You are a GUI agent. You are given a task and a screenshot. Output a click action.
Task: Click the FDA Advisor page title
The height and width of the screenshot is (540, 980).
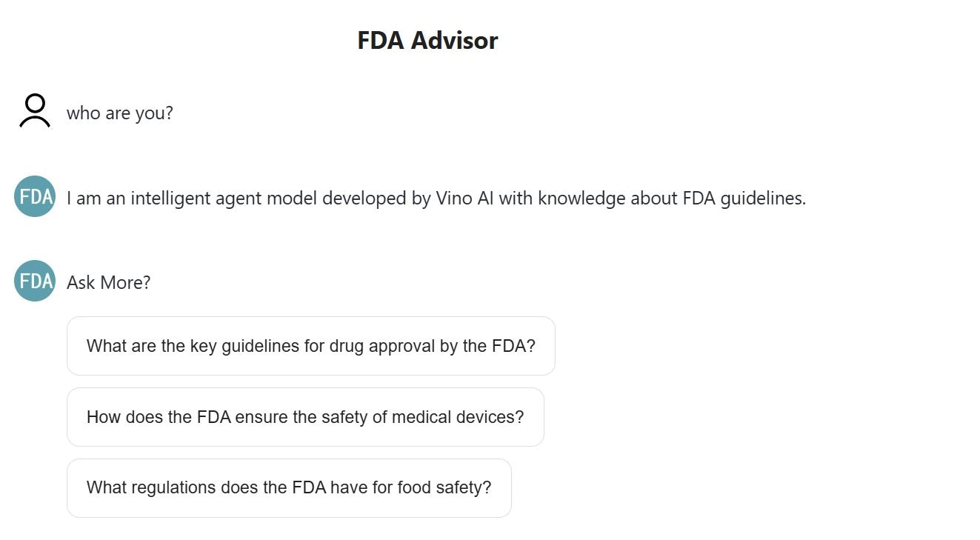[427, 40]
